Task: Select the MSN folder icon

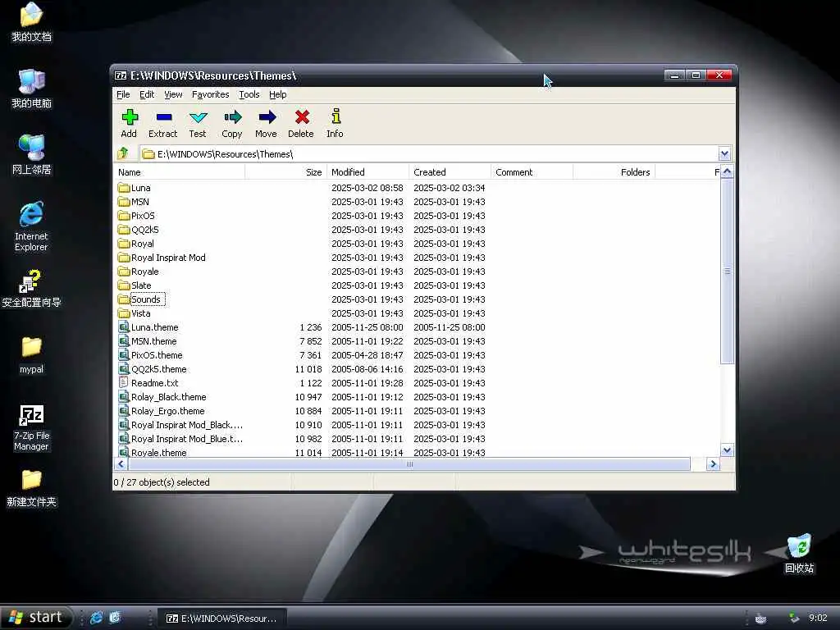Action: 124,202
